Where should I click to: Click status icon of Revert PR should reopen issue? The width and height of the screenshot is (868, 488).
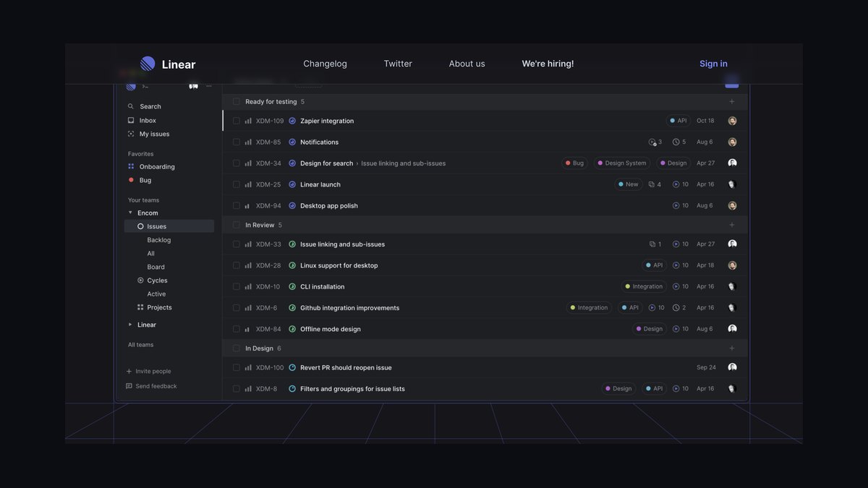point(292,367)
